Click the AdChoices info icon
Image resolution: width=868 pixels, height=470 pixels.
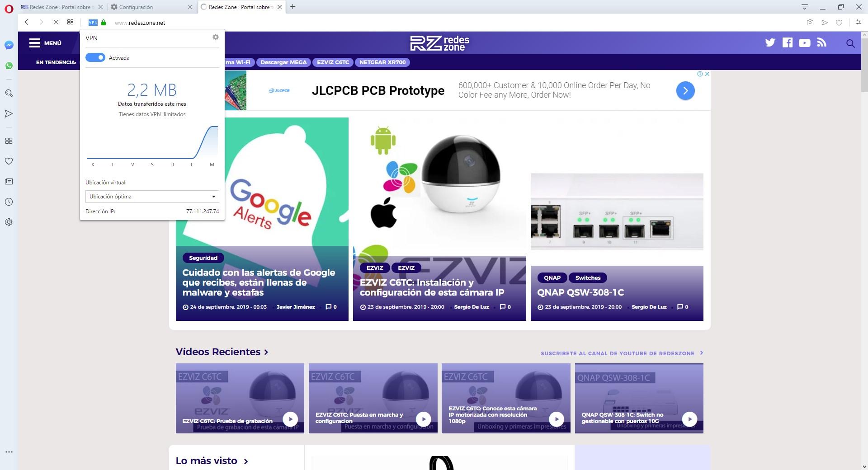point(700,74)
